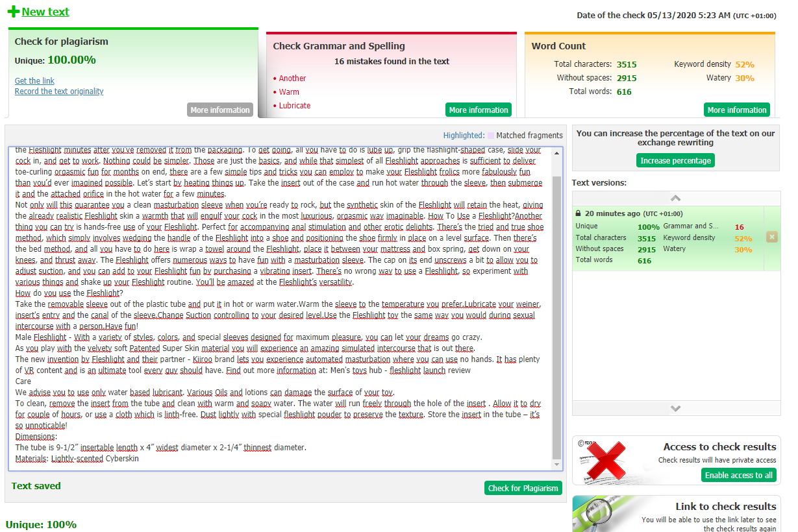Click the lock icon on the saved version
Viewport: 798px width, 532px height.
pos(578,213)
